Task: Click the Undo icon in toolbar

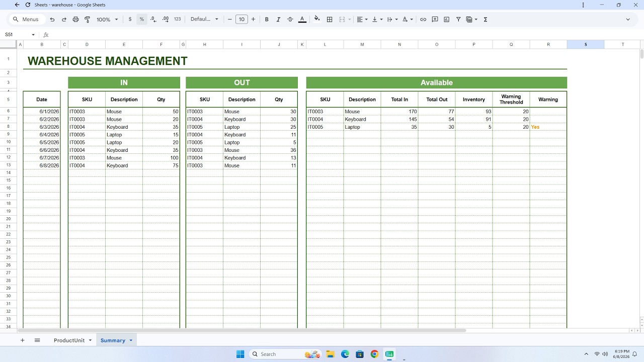Action: click(52, 20)
